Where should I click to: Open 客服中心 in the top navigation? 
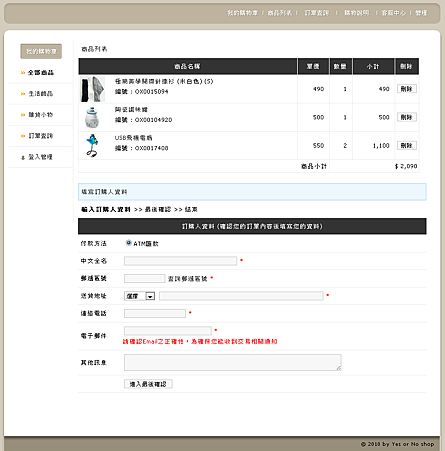pyautogui.click(x=394, y=13)
